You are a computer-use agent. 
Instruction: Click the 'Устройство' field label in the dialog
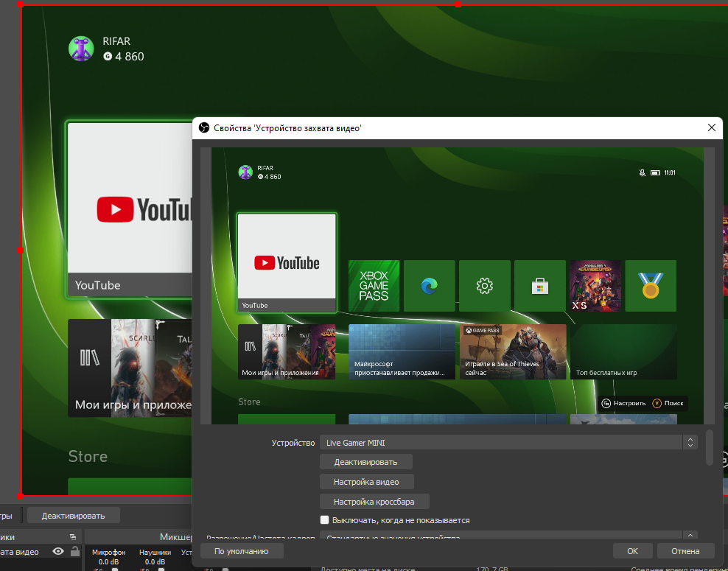[x=293, y=443]
